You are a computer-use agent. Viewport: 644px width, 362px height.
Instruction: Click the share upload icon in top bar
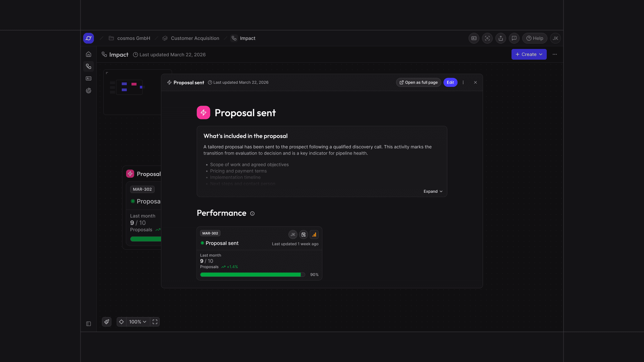click(501, 38)
